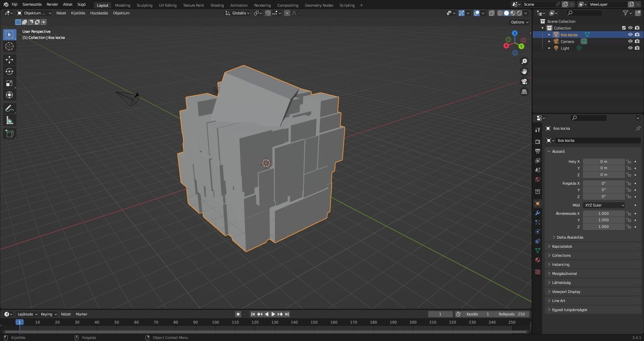The height and width of the screenshot is (341, 644).
Task: Open the Modifier properties wrench tab
Action: click(x=538, y=213)
